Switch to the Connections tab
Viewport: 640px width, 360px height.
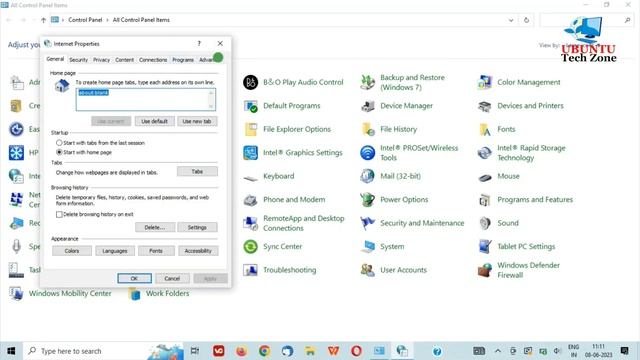(153, 60)
